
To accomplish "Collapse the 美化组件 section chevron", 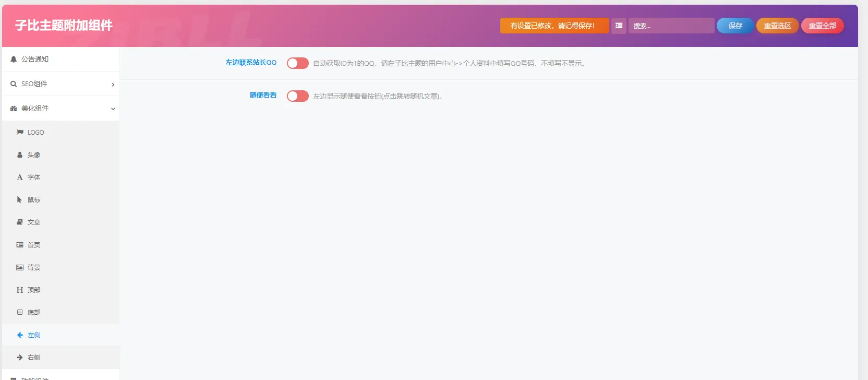I will click(x=113, y=109).
